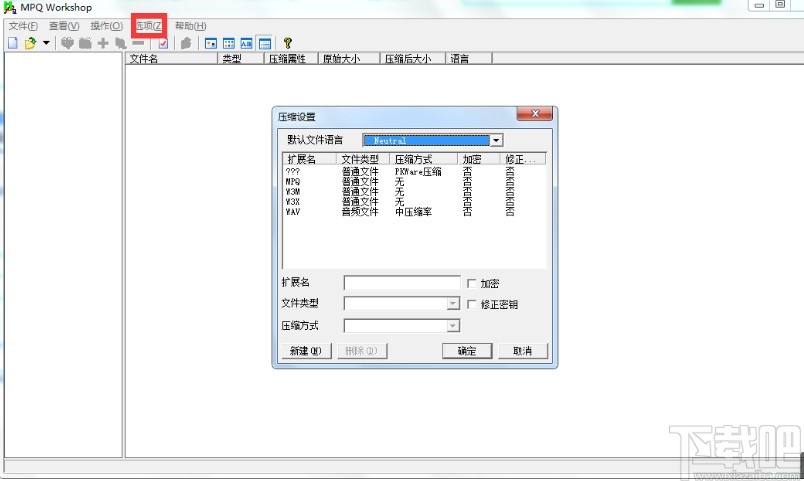The image size is (804, 481).
Task: Click the disabled 删除(D) button
Action: pos(362,351)
